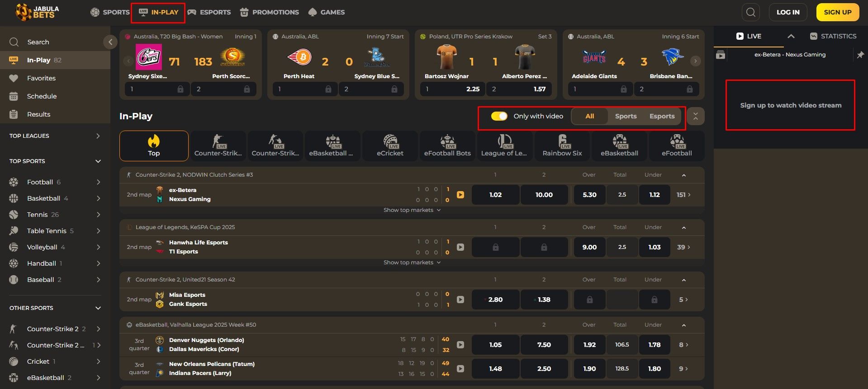Open Counter-Strike 2 with 2 events in sidebar

point(55,329)
